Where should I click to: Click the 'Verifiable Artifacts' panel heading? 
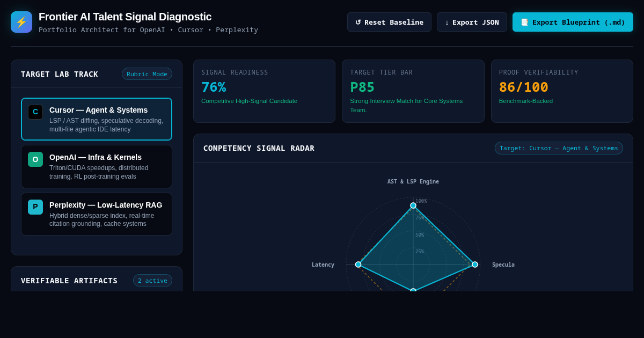coord(69,281)
